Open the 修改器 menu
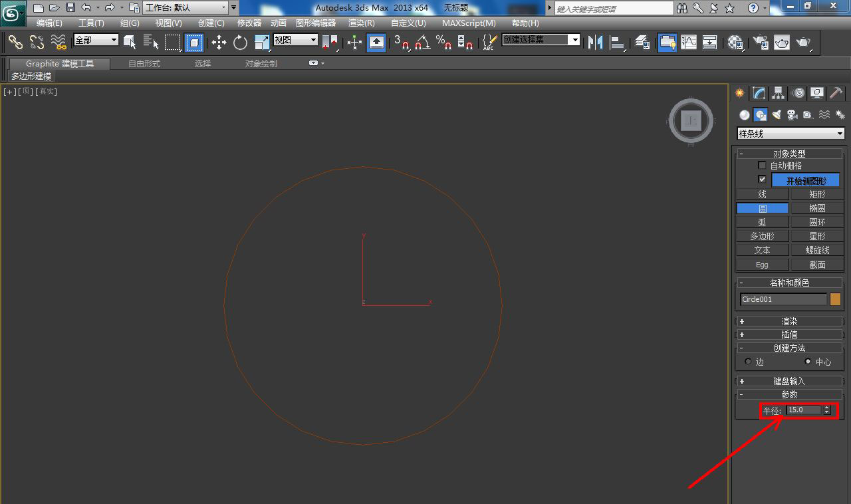 [249, 23]
